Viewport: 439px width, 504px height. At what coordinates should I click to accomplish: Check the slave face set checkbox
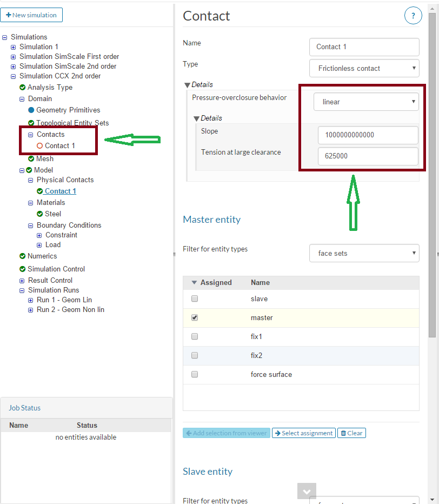[195, 299]
